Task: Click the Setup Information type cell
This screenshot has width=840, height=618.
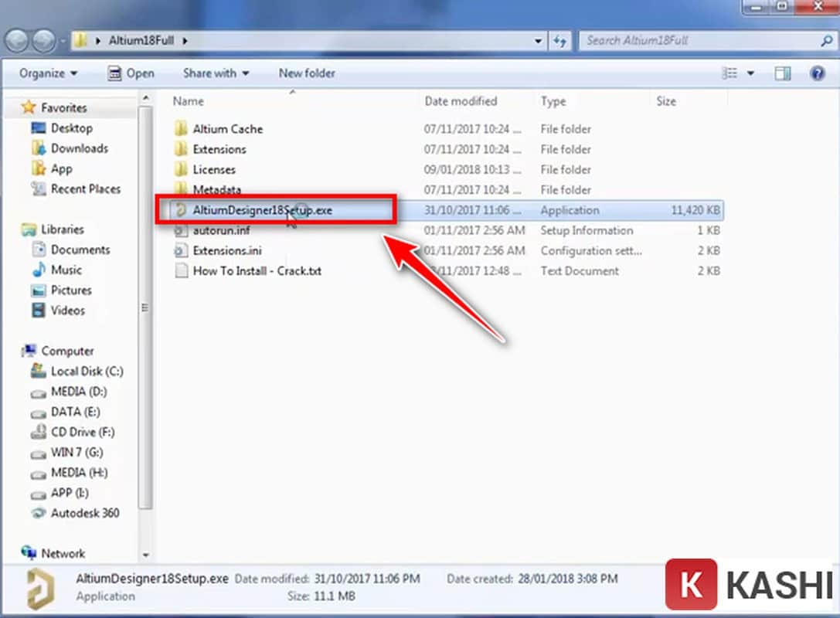Action: (587, 230)
